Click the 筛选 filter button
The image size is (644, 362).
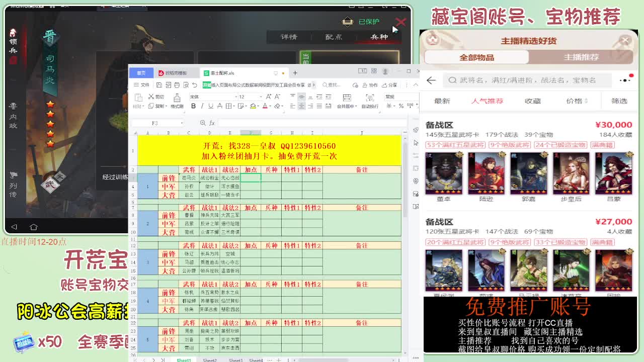coord(619,101)
